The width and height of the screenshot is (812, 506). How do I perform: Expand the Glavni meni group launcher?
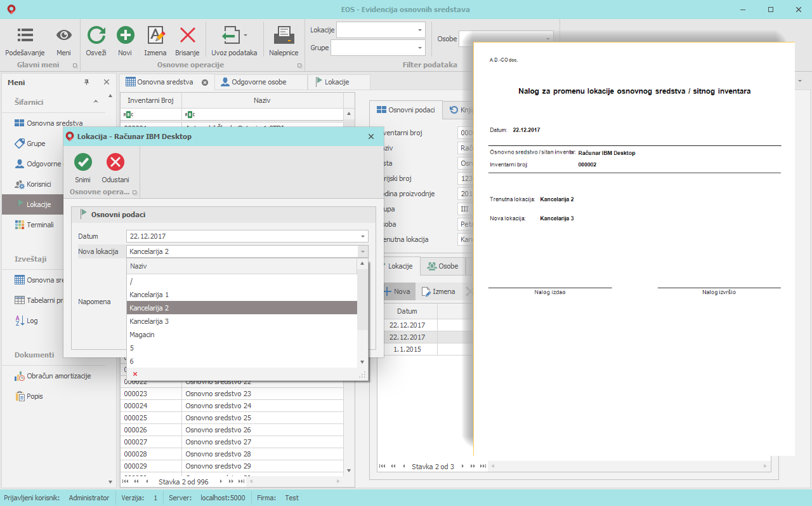pos(75,65)
